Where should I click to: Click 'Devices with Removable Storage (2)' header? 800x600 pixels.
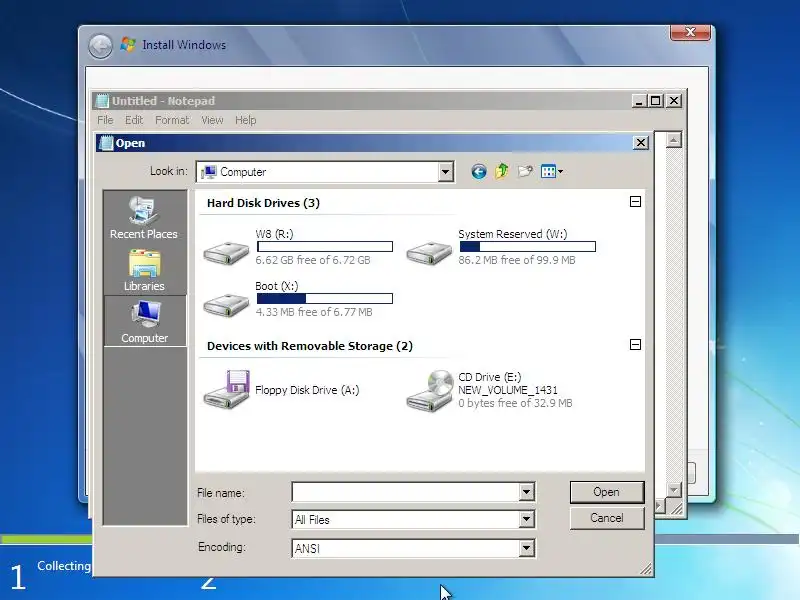tap(310, 346)
